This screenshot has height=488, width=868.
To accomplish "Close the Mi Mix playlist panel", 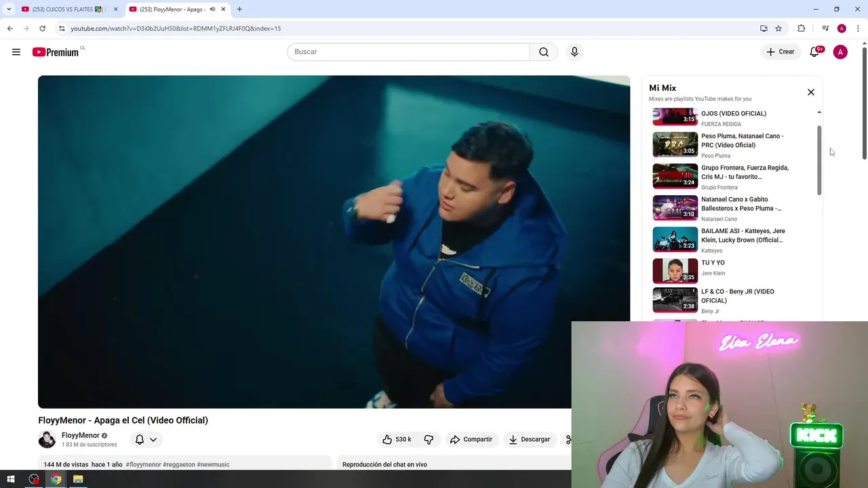I will point(810,92).
